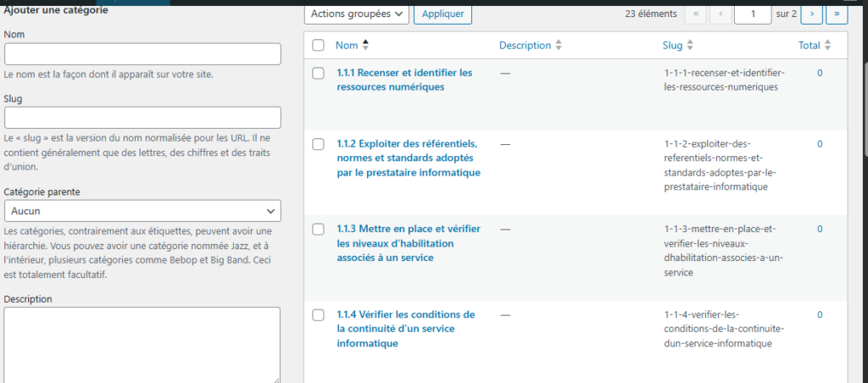Click the Nom column sort arrows

(x=366, y=45)
